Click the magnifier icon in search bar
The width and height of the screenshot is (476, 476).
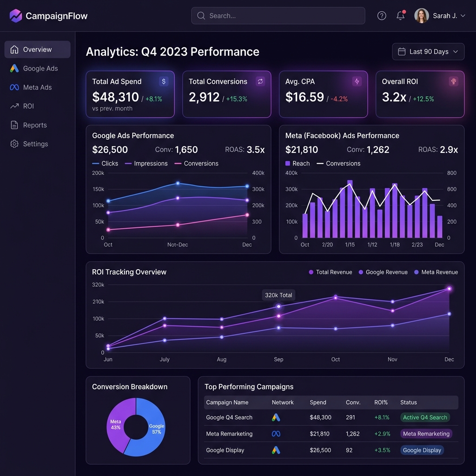click(201, 15)
